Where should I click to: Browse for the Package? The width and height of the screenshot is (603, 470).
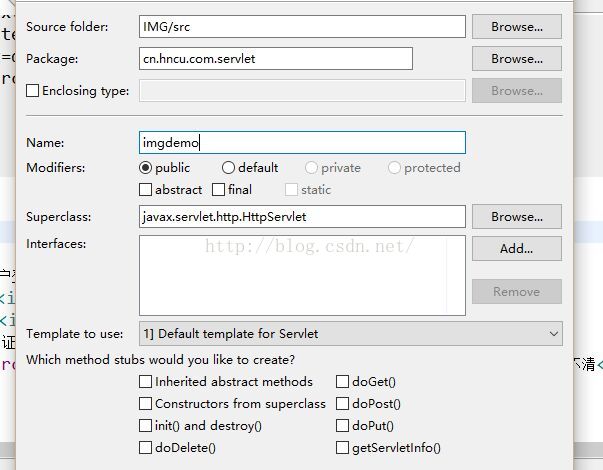[x=517, y=58]
